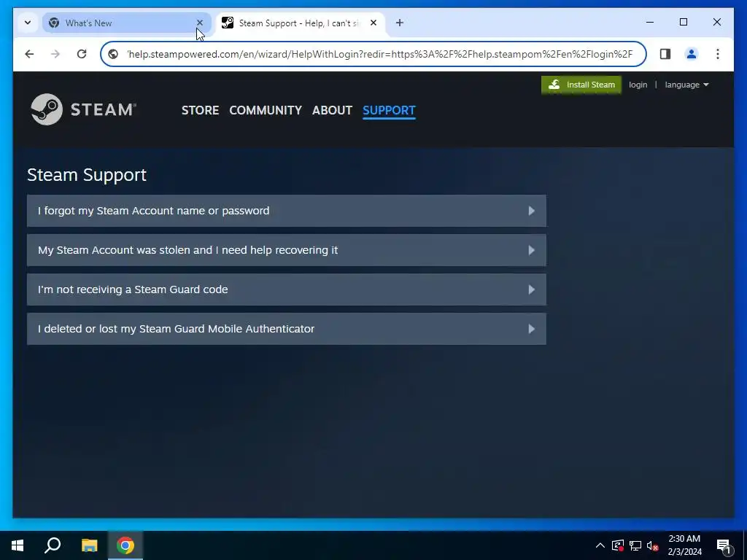The height and width of the screenshot is (560, 747).
Task: Open the Windows Start menu
Action: tap(18, 545)
